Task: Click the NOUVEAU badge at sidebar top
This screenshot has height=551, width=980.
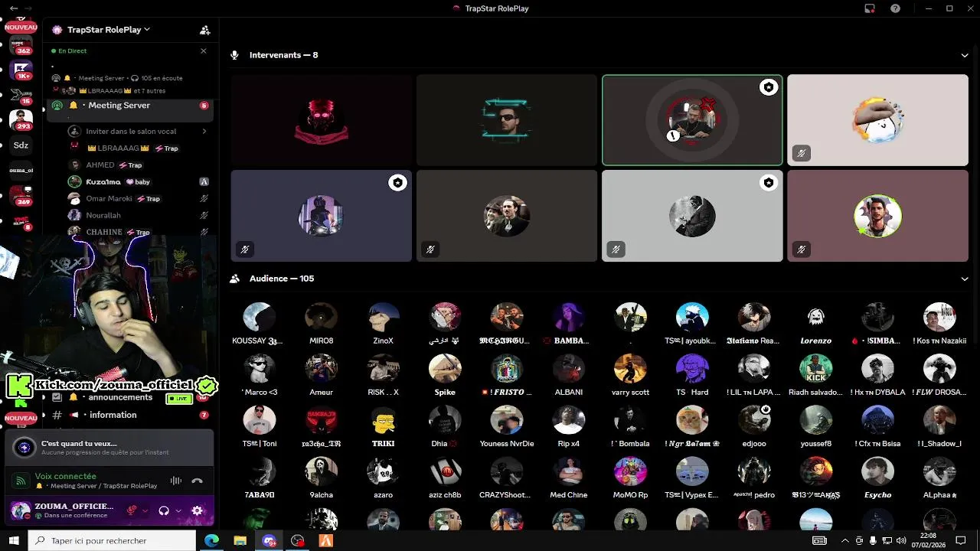Action: 21,28
